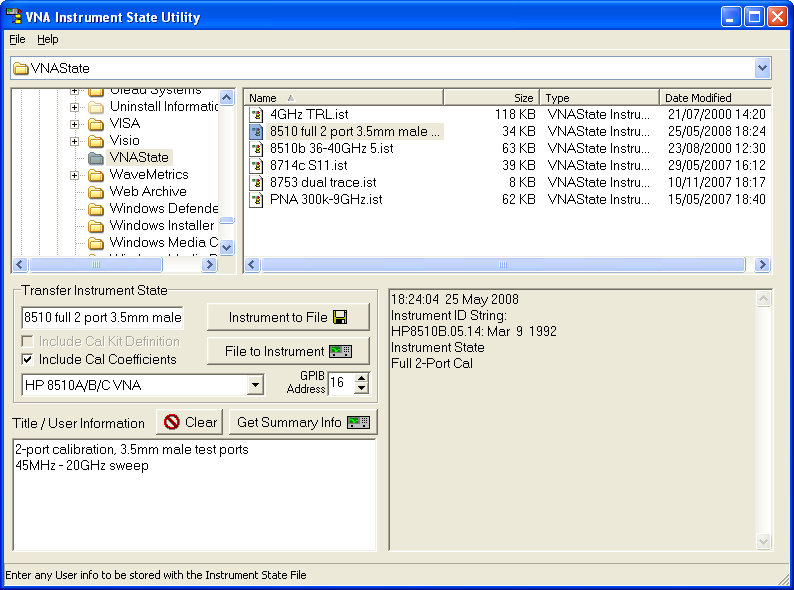Click the 8714c S11.ist file icon
Image resolution: width=794 pixels, height=590 pixels.
coord(256,166)
